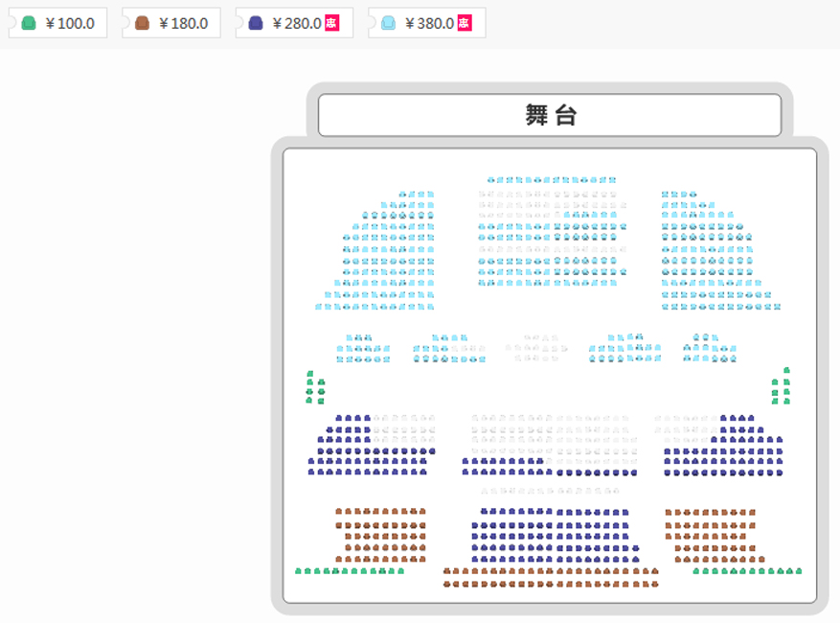The height and width of the screenshot is (623, 840).
Task: Choose leftmost green seat in bottom-left row
Action: (299, 571)
